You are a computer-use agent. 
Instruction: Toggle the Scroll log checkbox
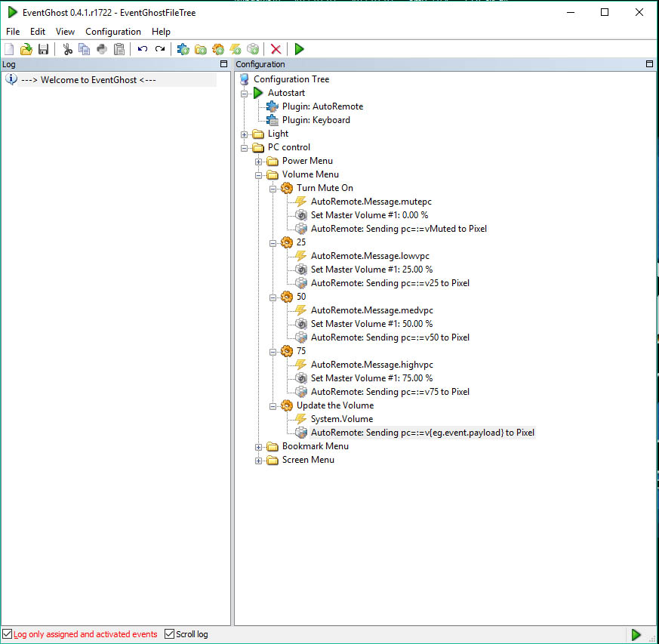[169, 634]
